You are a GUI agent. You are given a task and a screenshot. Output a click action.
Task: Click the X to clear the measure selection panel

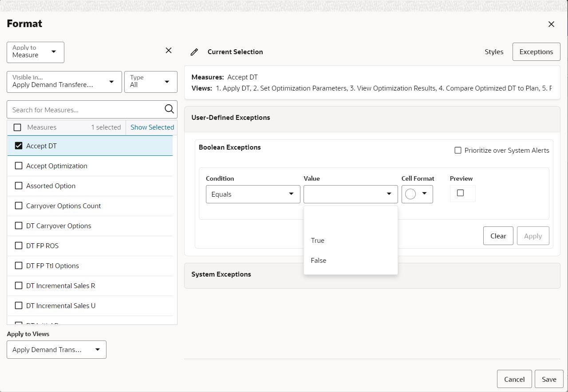[x=168, y=50]
